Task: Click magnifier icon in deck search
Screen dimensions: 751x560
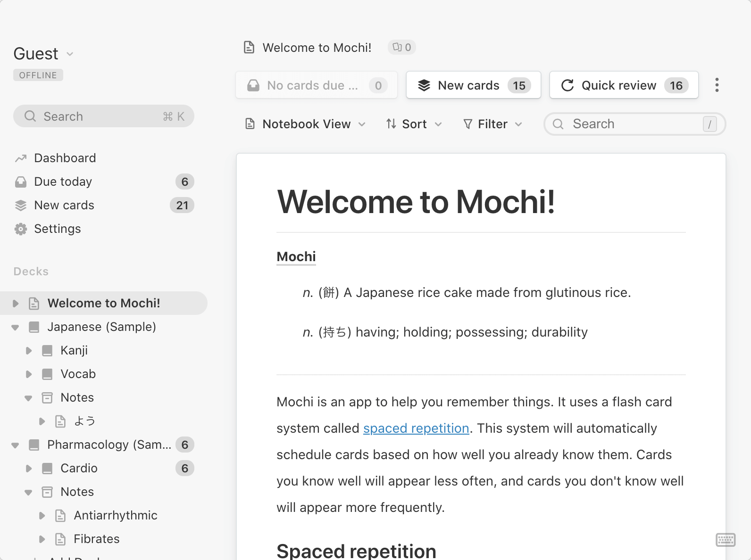Action: 558,124
